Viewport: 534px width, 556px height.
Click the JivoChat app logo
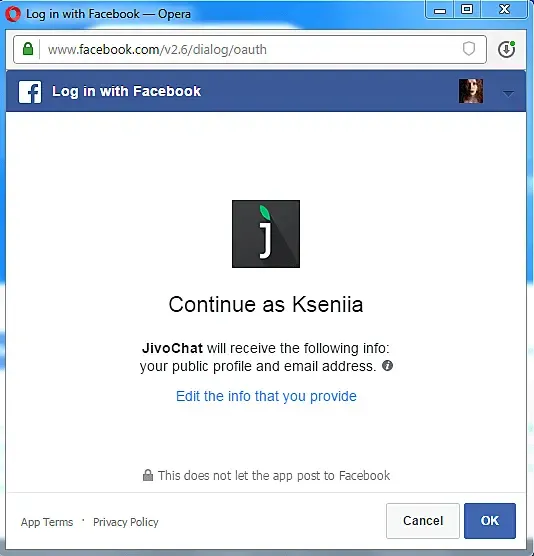tap(266, 234)
